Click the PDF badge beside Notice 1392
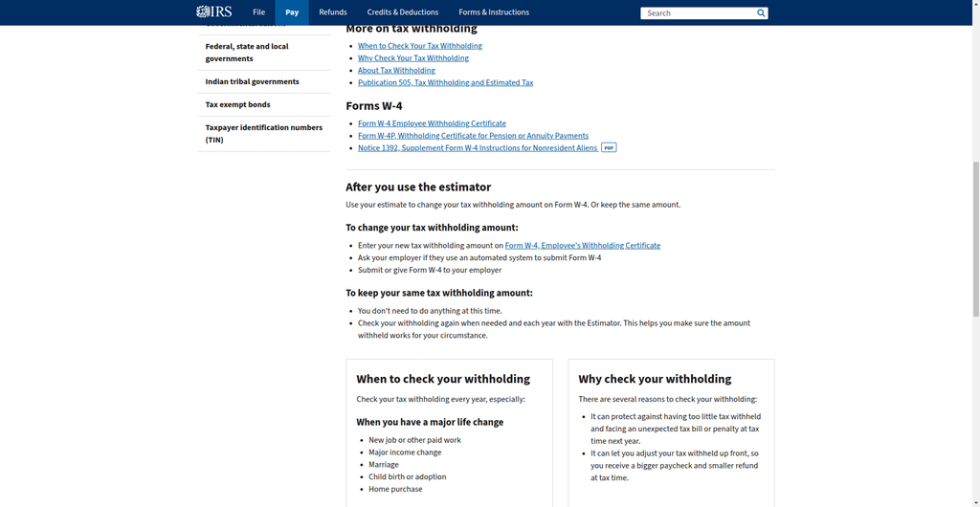This screenshot has width=980, height=507. pos(609,148)
